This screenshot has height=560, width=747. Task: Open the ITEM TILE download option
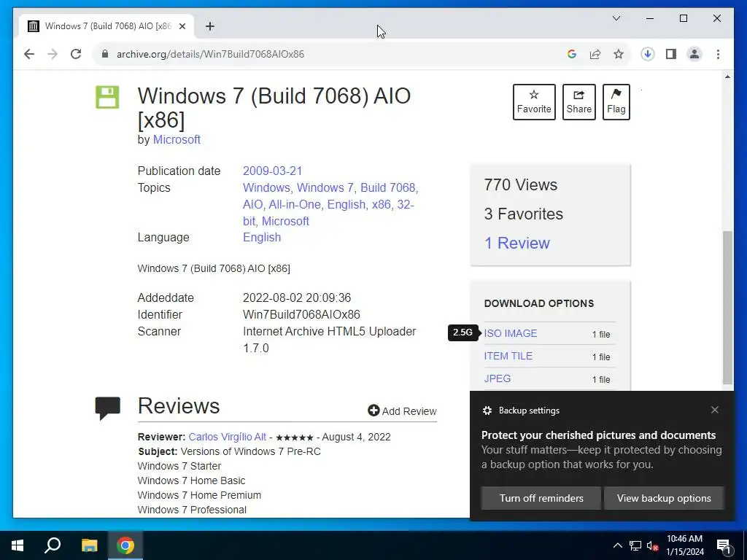pos(508,356)
